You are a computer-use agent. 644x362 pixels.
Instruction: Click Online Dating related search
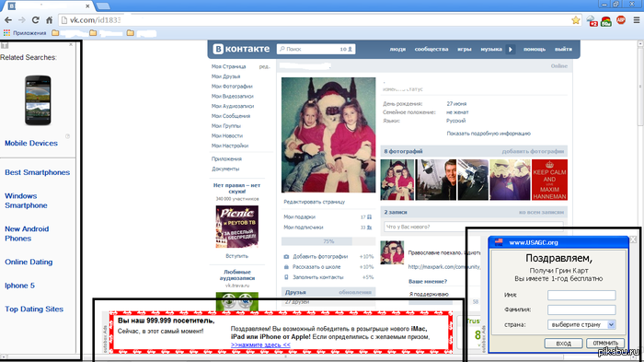(29, 262)
